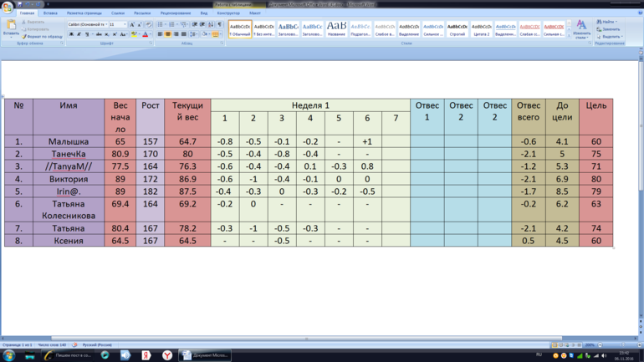Toggle Bold formatting
The height and width of the screenshot is (362, 644).
(71, 35)
